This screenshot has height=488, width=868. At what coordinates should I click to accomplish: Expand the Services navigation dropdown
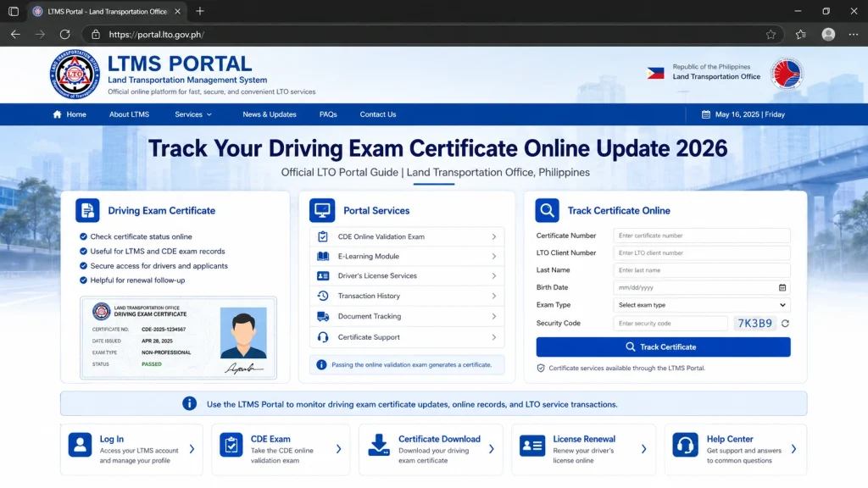click(193, 114)
